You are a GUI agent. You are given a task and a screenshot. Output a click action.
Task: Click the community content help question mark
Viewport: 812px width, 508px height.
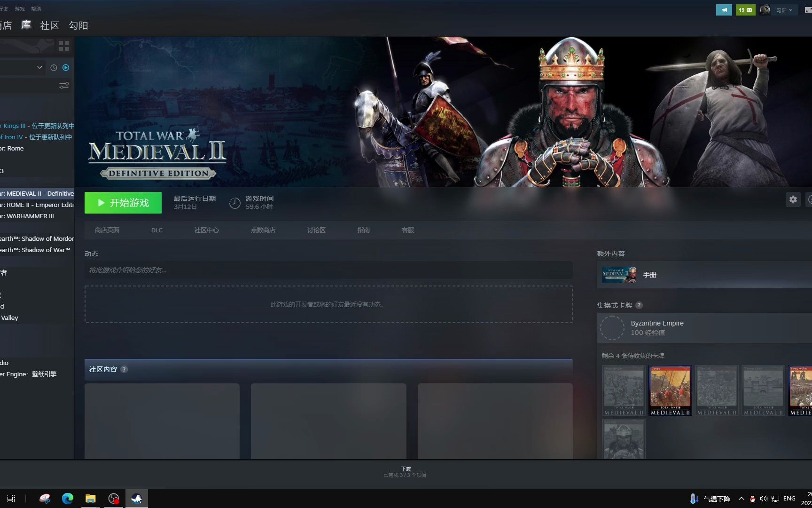tap(124, 369)
